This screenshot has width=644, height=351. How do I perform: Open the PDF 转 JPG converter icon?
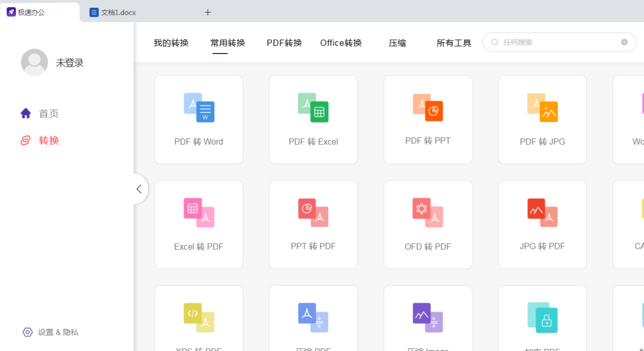(x=542, y=108)
